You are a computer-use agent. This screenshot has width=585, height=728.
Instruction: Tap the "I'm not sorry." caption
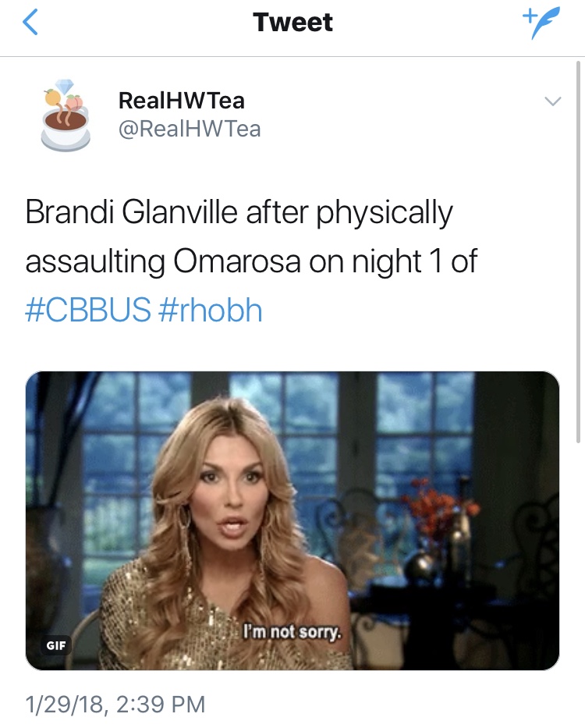[x=292, y=632]
